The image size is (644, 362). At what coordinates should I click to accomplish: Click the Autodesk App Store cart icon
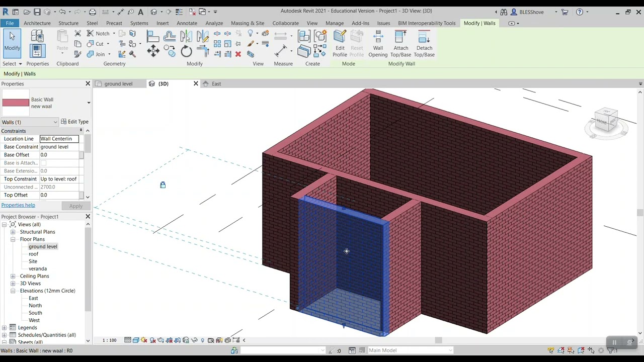pyautogui.click(x=565, y=12)
